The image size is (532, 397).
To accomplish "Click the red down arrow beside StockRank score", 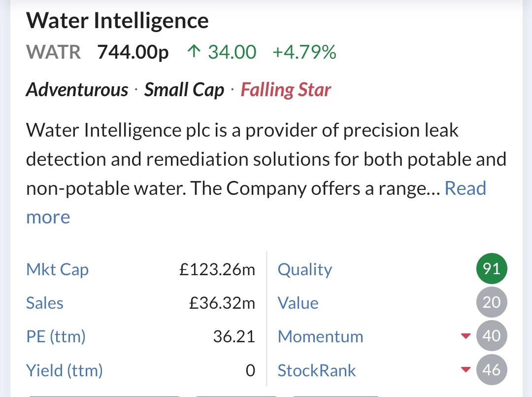I will pyautogui.click(x=466, y=369).
